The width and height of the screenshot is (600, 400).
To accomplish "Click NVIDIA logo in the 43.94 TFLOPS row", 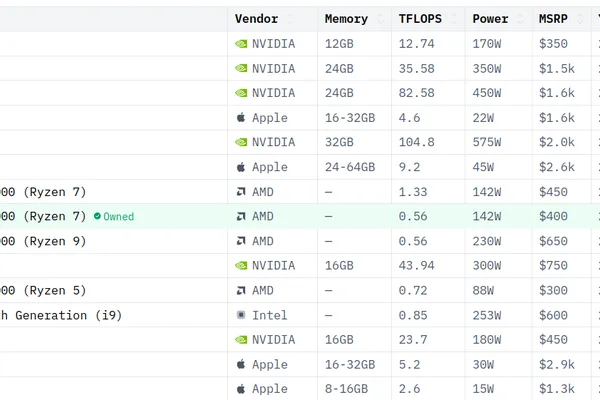I will pos(241,266).
